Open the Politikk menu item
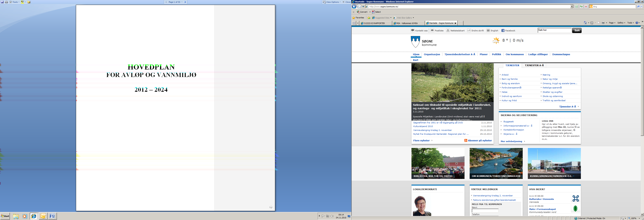644x220 pixels. [497, 54]
